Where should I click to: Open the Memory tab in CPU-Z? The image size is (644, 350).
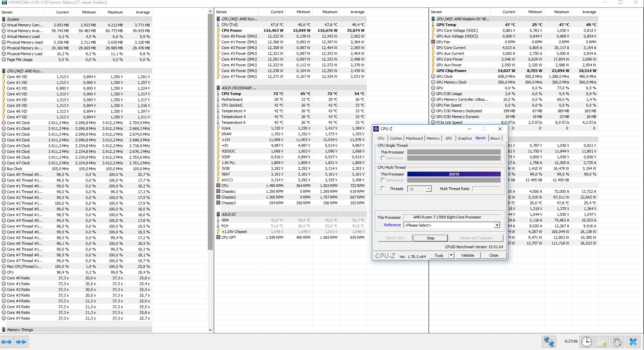coord(433,138)
